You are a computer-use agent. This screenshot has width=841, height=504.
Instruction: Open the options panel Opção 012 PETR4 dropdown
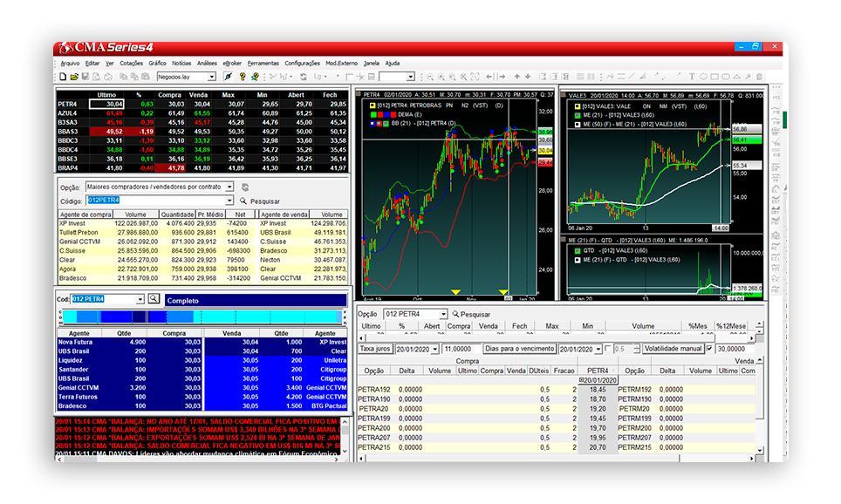pyautogui.click(x=443, y=314)
